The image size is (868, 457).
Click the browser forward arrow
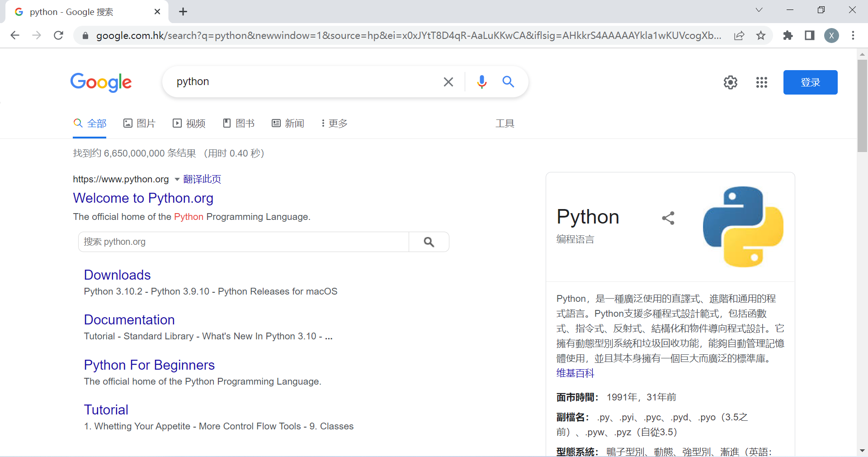coord(37,35)
